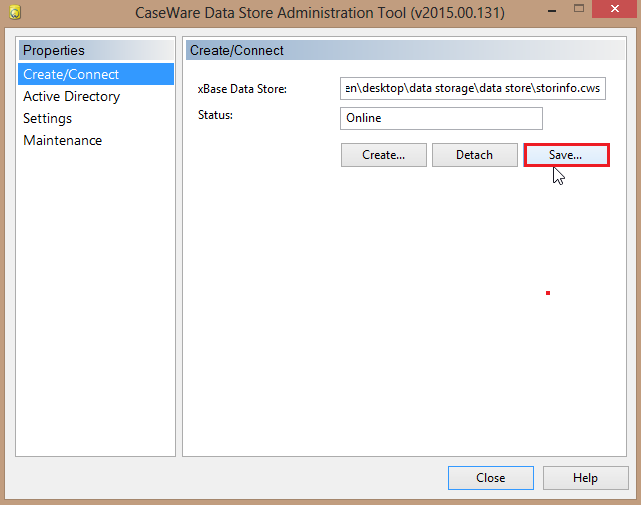The image size is (641, 505).
Task: Click the Status field showing Online
Action: pyautogui.click(x=441, y=118)
